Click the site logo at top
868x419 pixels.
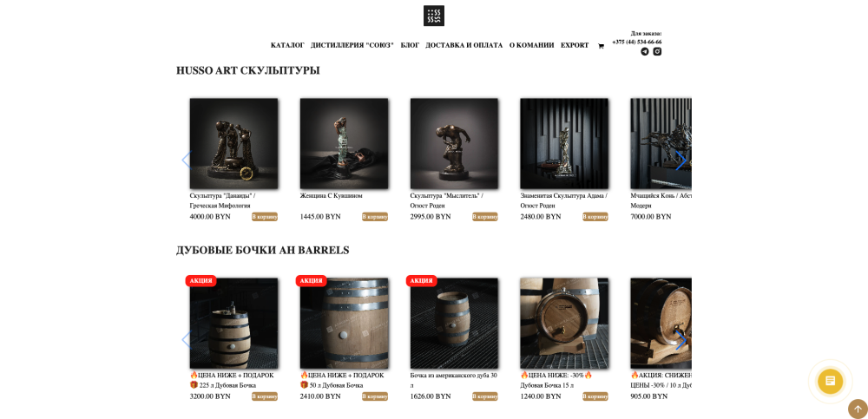click(x=433, y=16)
